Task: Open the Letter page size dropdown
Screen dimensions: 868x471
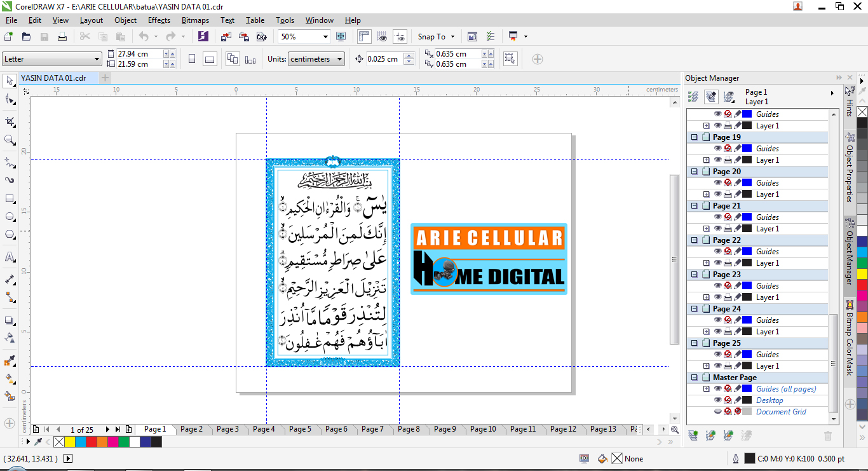Action: [97, 59]
